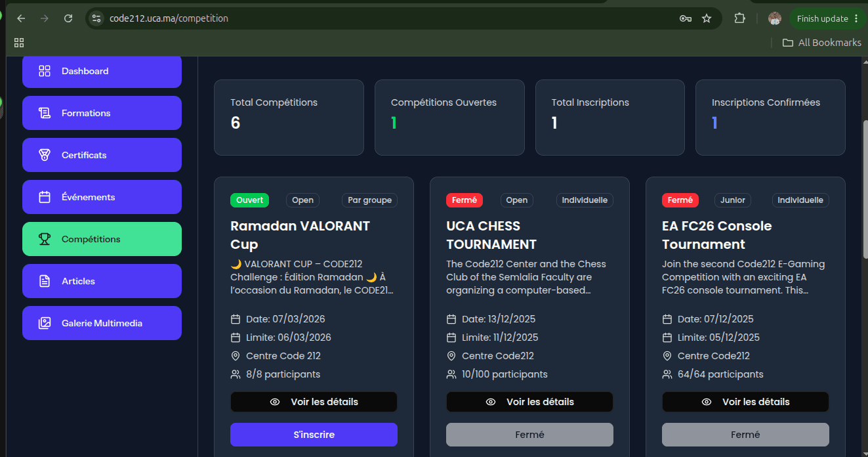Image resolution: width=868 pixels, height=457 pixels.
Task: Reload the page with the refresh icon
Action: (x=68, y=18)
